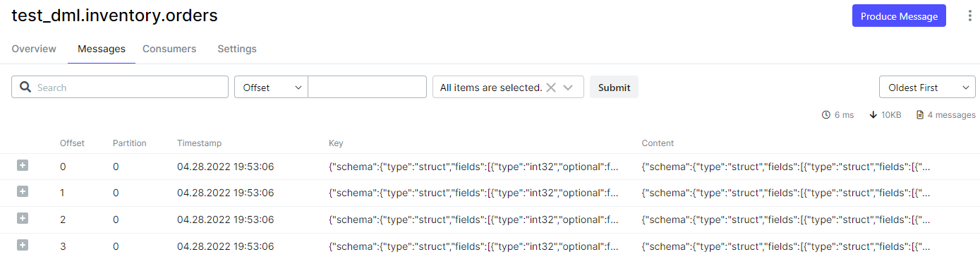Click the clock icon showing 6 ms
The width and height of the screenshot is (980, 264).
[826, 115]
